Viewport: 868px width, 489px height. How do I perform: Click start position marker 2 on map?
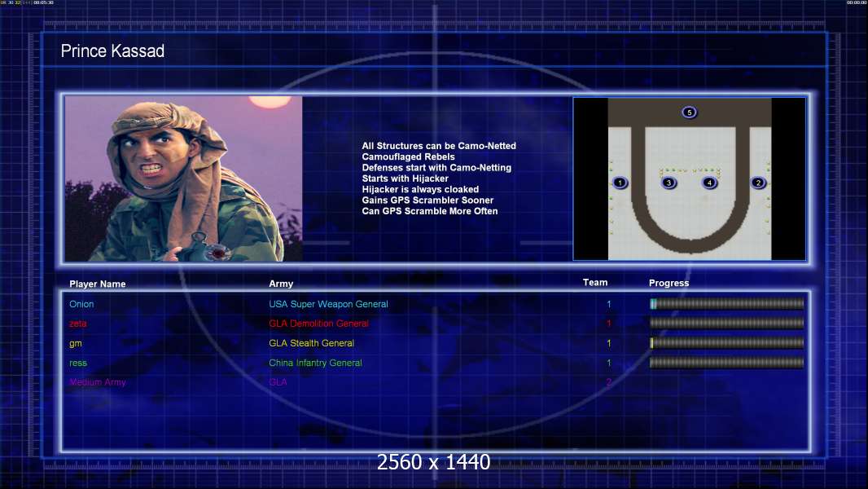pyautogui.click(x=758, y=183)
